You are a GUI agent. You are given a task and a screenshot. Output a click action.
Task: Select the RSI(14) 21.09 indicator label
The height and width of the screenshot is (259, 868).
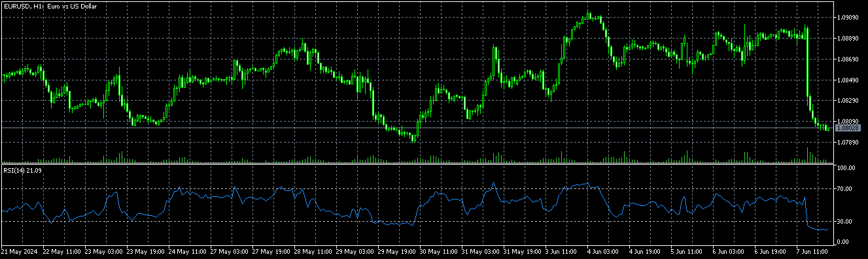point(22,170)
